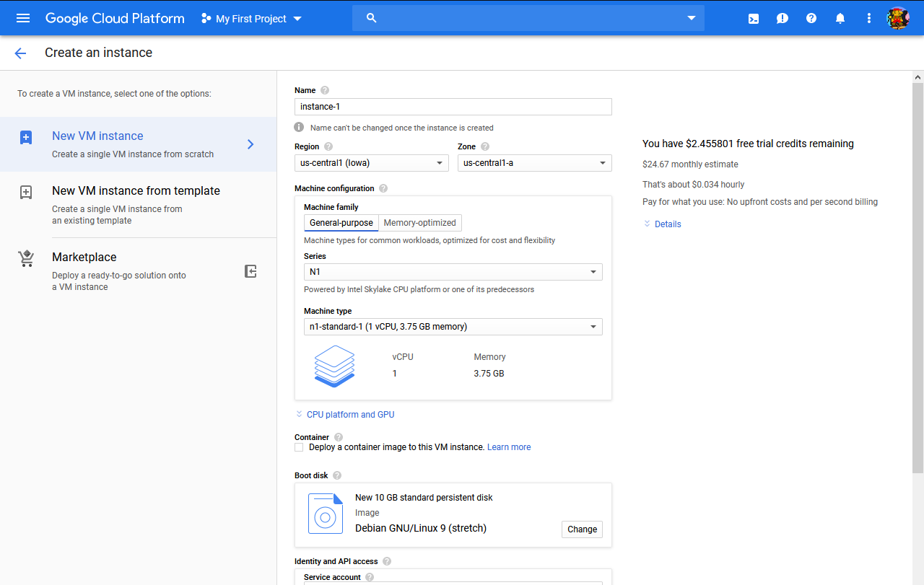Select the General-purpose machine family tab
Viewport: 924px width, 585px height.
(341, 223)
